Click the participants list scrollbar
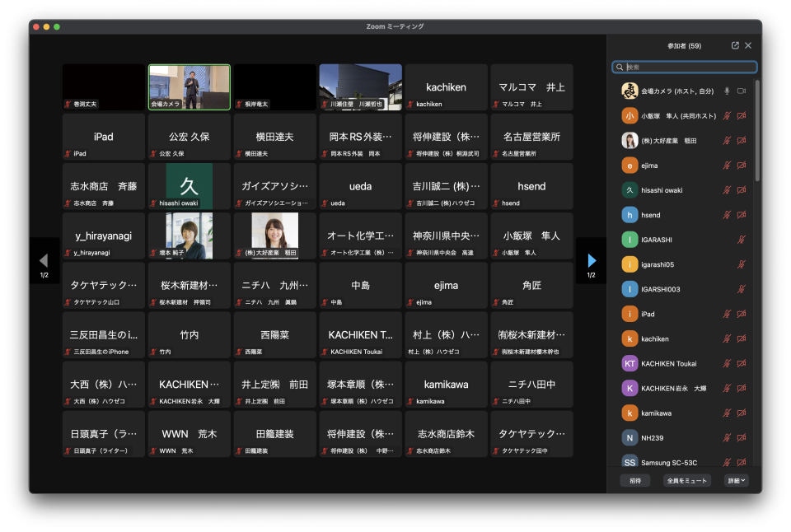This screenshot has height=532, width=791. 757,132
